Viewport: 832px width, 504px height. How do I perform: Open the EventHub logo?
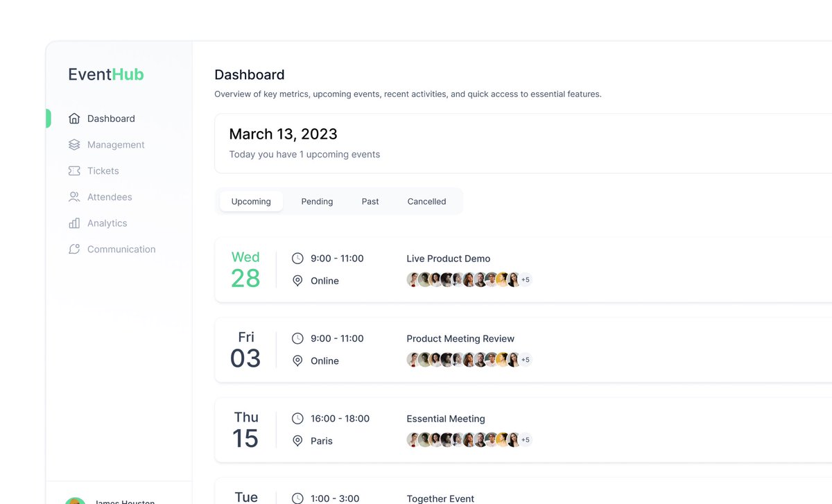(106, 74)
